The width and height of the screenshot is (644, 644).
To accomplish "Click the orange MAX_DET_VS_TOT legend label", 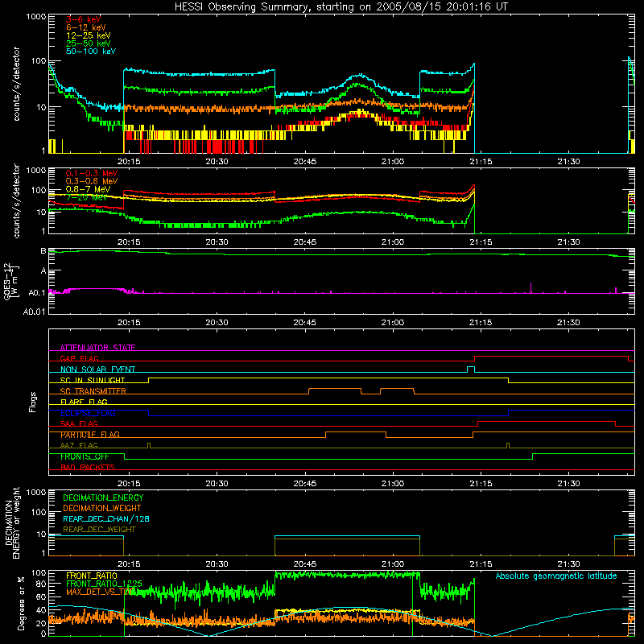I will [100, 592].
